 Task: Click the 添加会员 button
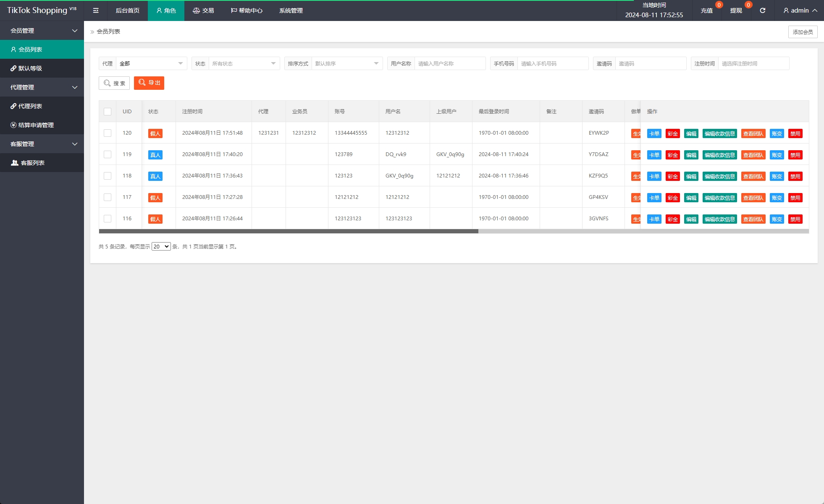pyautogui.click(x=802, y=32)
